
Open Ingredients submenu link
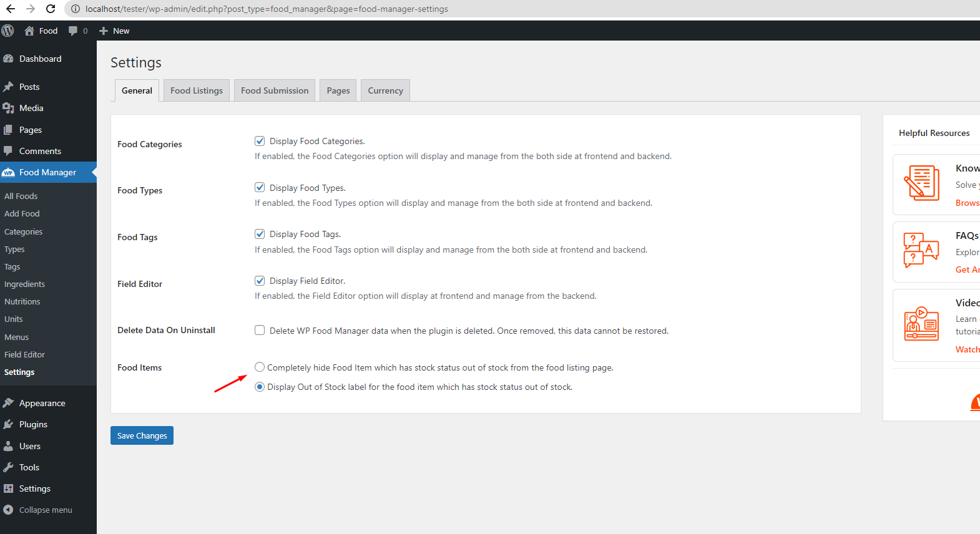point(24,284)
